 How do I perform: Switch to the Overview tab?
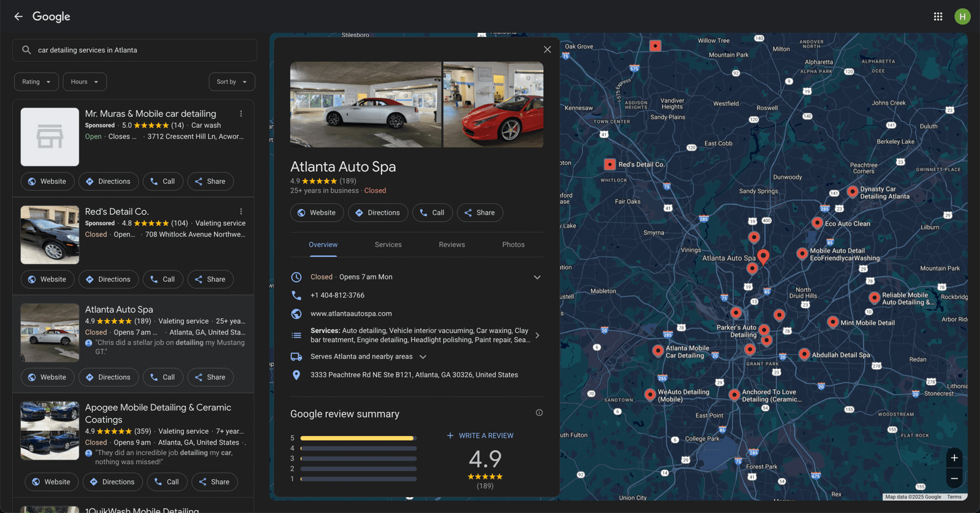point(323,244)
